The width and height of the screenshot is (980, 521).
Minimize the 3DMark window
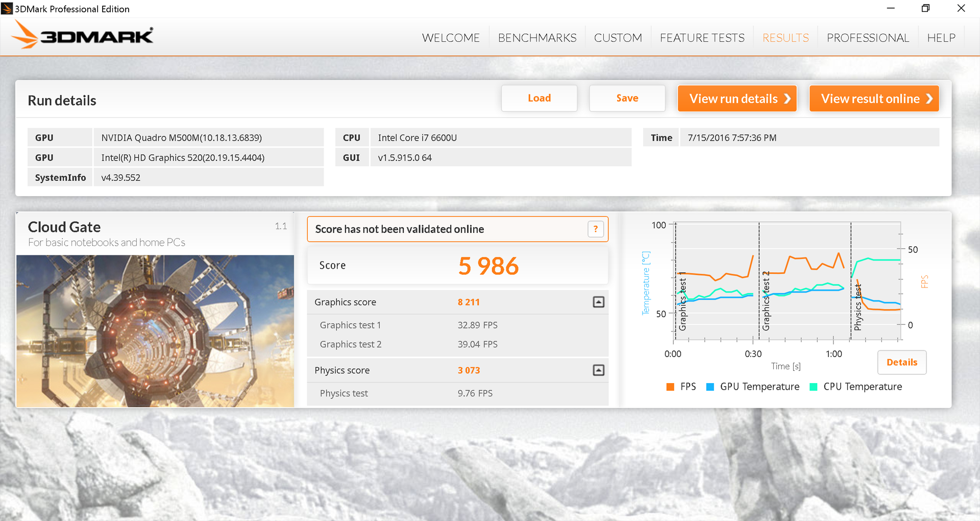click(x=891, y=8)
